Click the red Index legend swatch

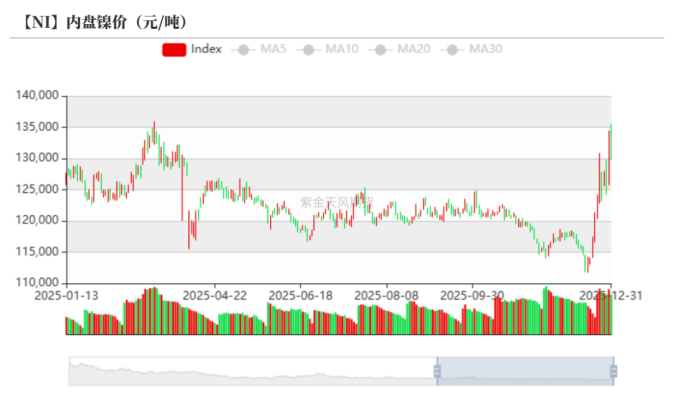point(173,49)
